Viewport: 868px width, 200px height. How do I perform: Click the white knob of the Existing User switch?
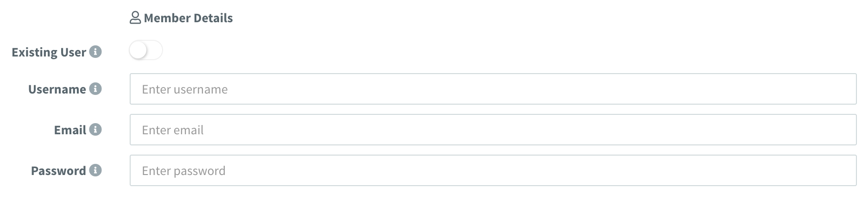click(138, 50)
